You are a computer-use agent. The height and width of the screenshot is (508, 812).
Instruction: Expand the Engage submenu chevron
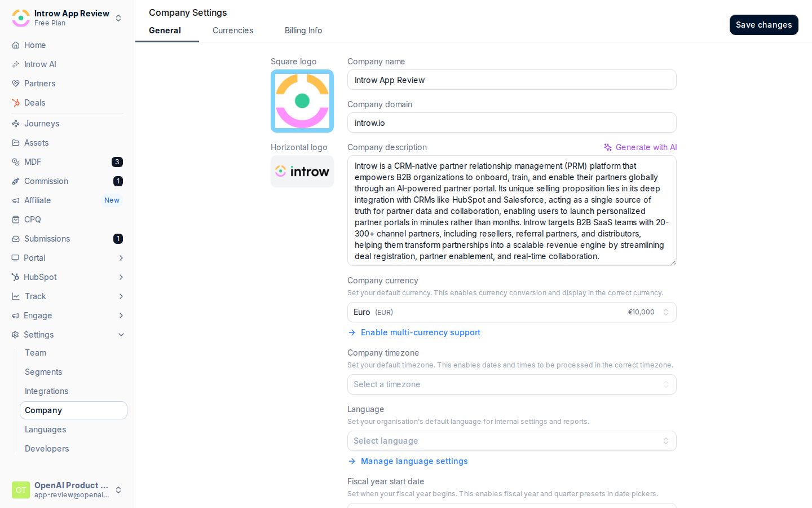click(x=121, y=316)
